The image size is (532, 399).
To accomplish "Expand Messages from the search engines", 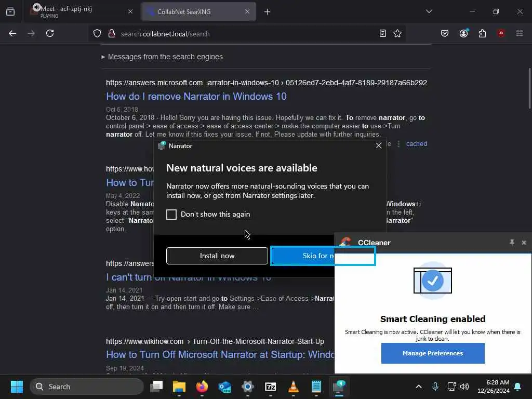I will [x=162, y=57].
